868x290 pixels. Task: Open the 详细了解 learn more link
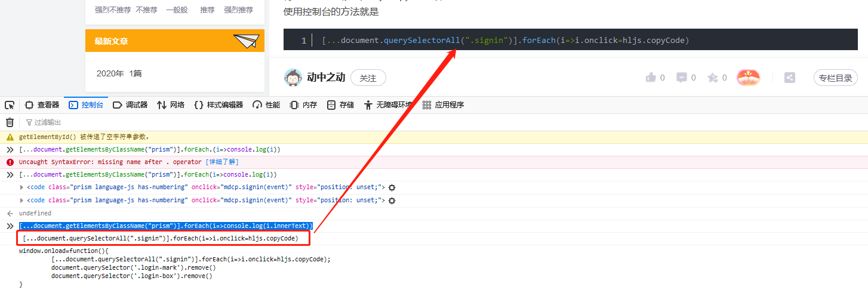(222, 162)
